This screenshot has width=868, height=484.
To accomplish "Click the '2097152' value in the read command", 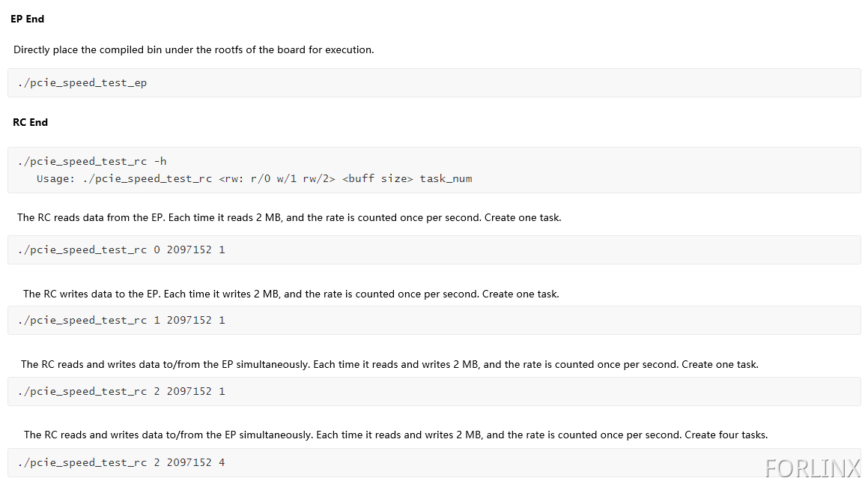I will 189,249.
